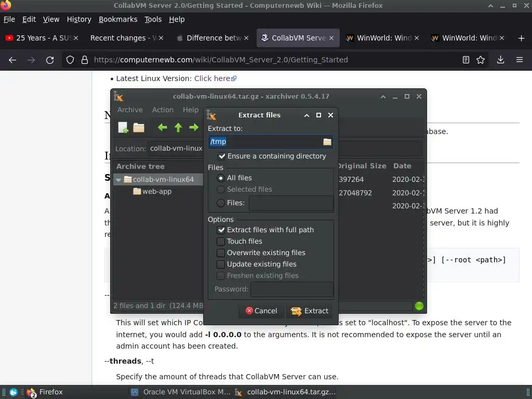Click the tracking protection shield icon

point(70,60)
